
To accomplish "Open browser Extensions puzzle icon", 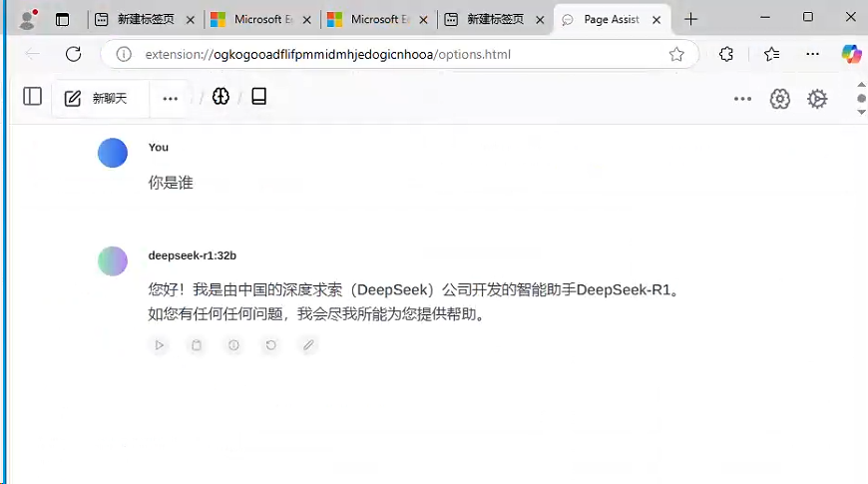I will [x=725, y=54].
